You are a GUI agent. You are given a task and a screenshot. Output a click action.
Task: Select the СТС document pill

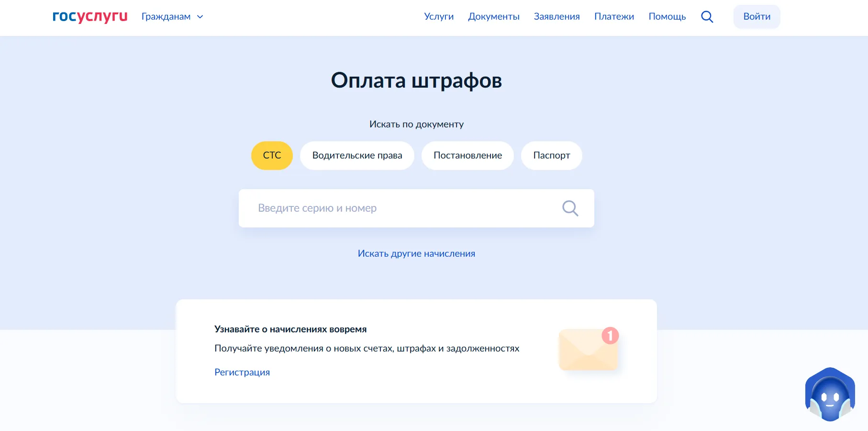click(272, 155)
